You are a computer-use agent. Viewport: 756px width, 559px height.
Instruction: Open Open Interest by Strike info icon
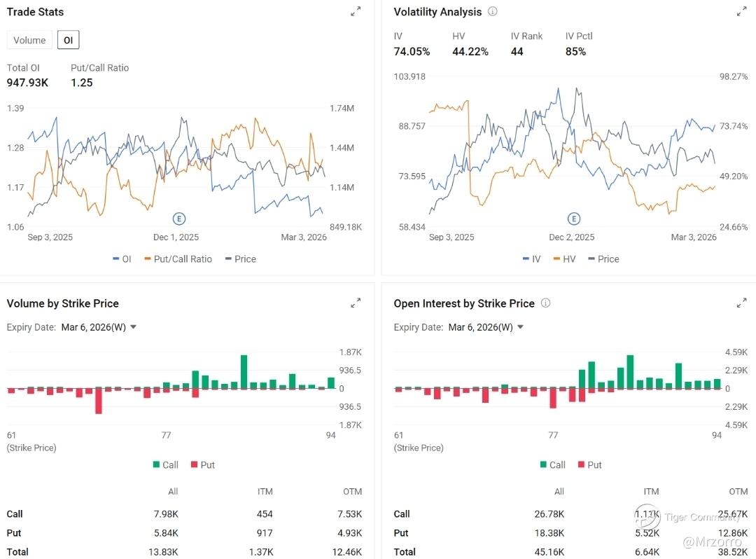(x=546, y=303)
